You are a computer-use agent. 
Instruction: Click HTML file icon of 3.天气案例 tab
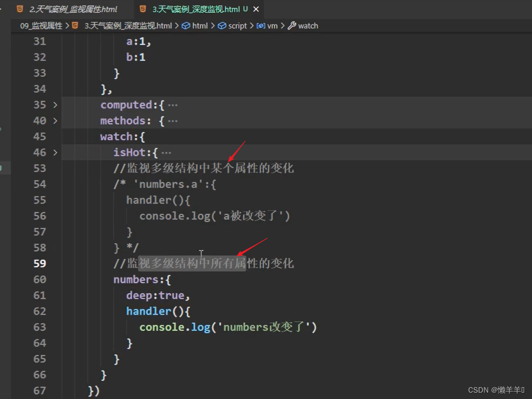[143, 9]
